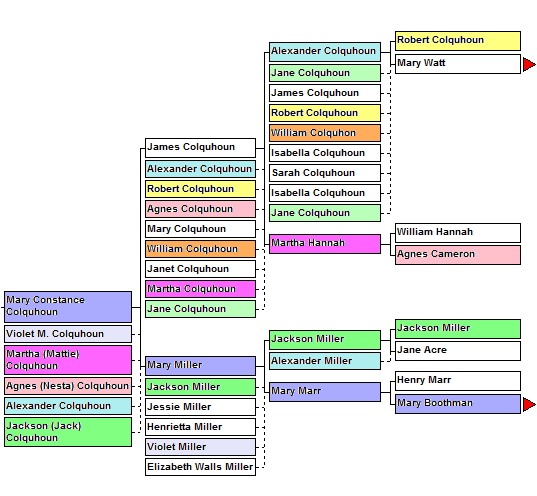The image size is (537, 496).
Task: Select Alexander Miller
Action: pos(325,361)
